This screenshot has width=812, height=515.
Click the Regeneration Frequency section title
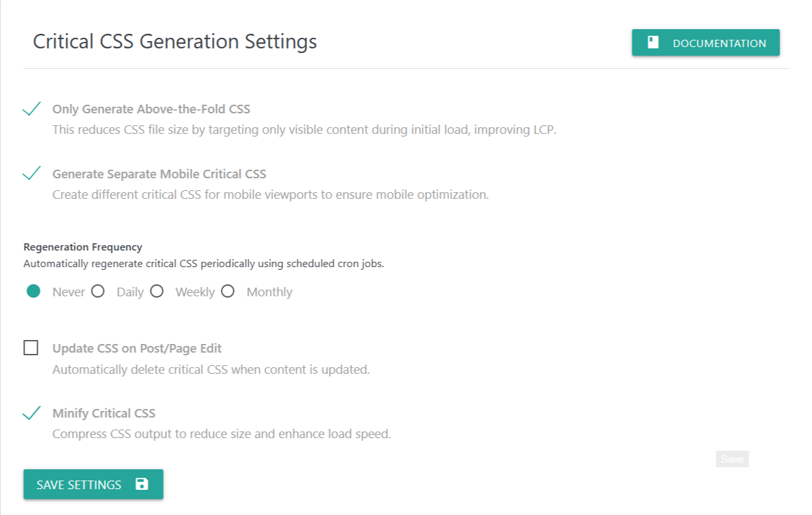tap(83, 247)
